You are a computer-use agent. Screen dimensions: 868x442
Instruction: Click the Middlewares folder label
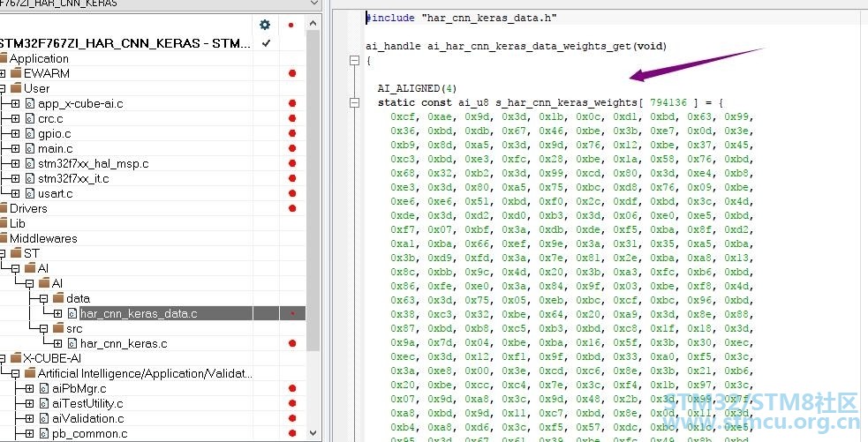coord(43,238)
